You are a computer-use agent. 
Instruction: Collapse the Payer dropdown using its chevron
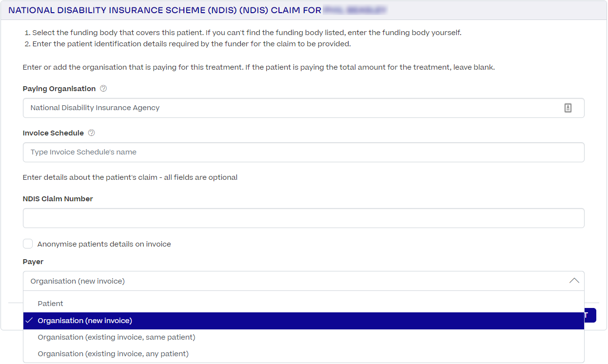pyautogui.click(x=574, y=281)
